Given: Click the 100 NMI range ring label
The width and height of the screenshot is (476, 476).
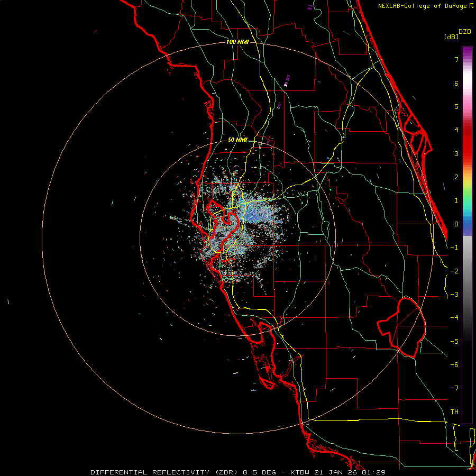Looking at the screenshot, I should [237, 42].
